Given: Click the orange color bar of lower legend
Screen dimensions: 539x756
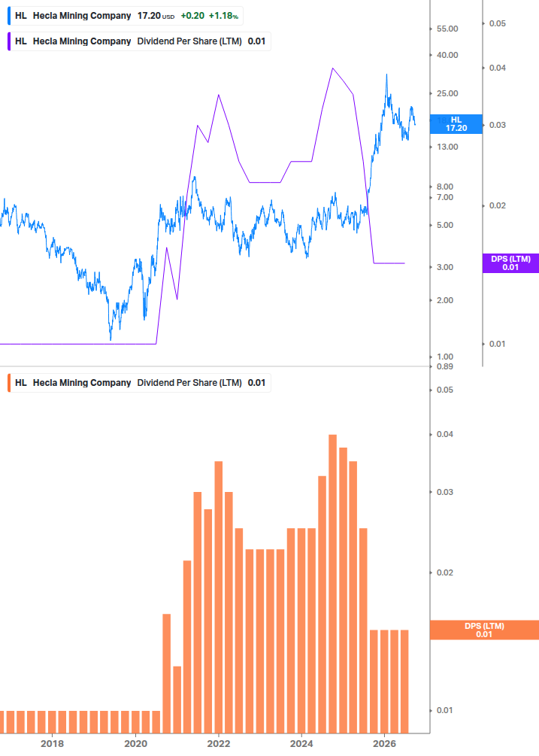Looking at the screenshot, I should click(9, 383).
